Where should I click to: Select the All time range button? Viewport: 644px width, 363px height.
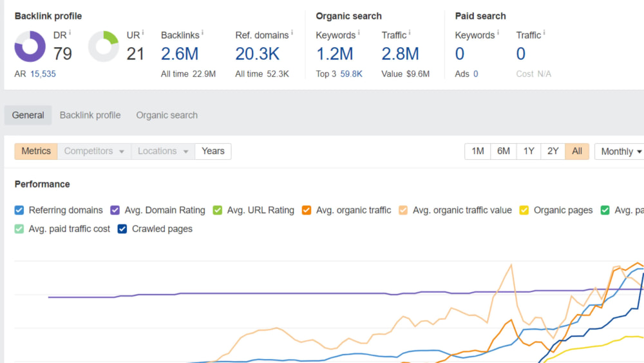[577, 152]
